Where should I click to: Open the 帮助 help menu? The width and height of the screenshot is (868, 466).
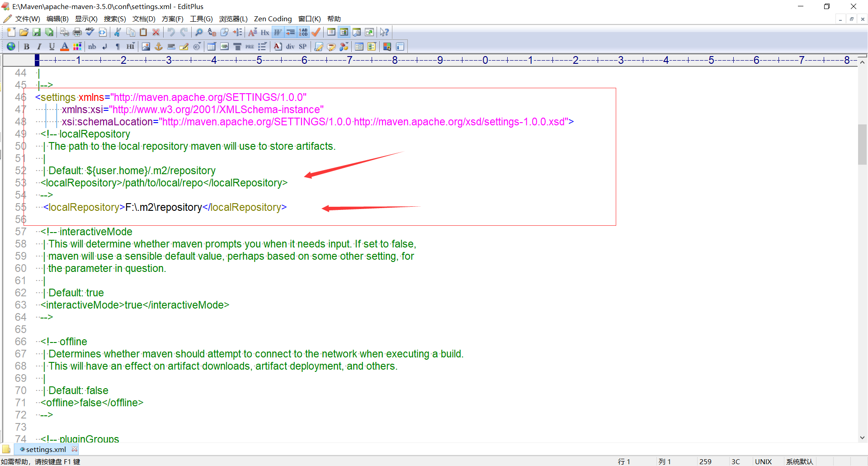click(x=334, y=19)
